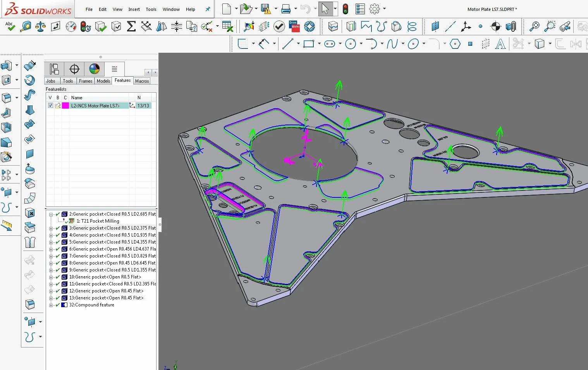The image size is (588, 370).
Task: Toggle the checkmark on 2:Generic pocket operation
Action: point(57,214)
